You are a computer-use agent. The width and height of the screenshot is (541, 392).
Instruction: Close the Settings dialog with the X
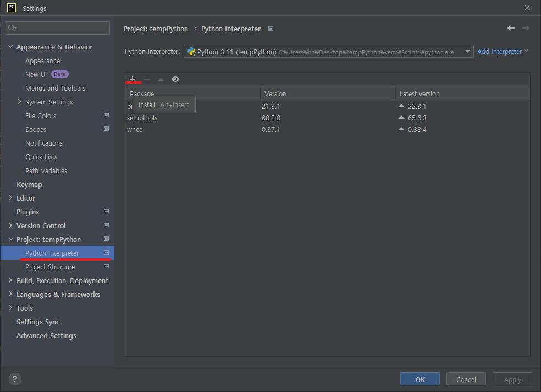coord(527,8)
